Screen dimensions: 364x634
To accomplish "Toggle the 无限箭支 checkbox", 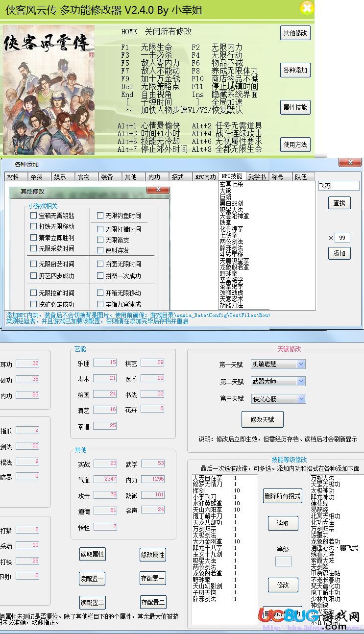I will (x=113, y=240).
